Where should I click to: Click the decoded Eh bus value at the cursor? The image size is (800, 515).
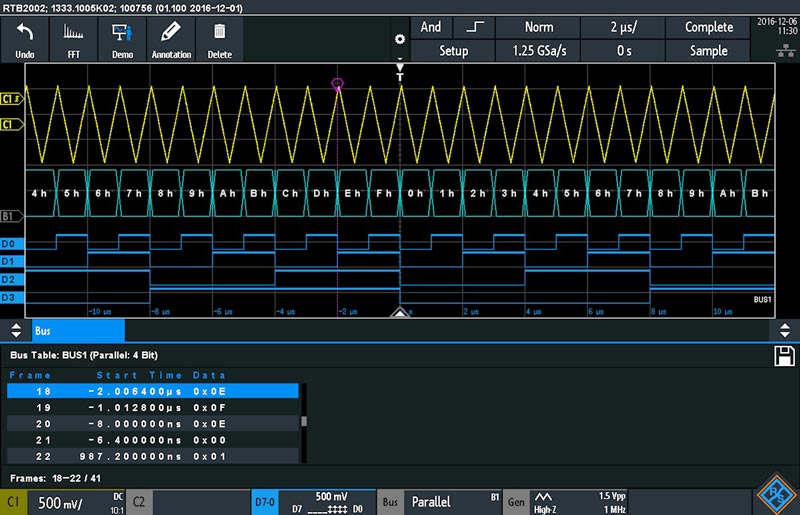(353, 193)
